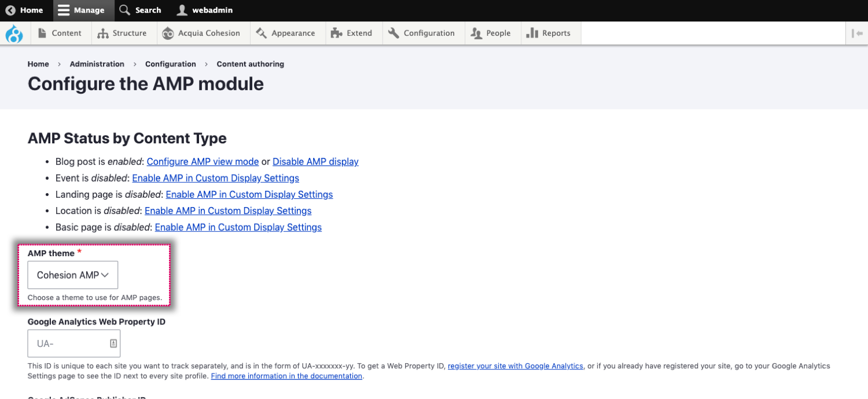Click the webadmin user silhouette icon
868x399 pixels.
click(x=182, y=10)
